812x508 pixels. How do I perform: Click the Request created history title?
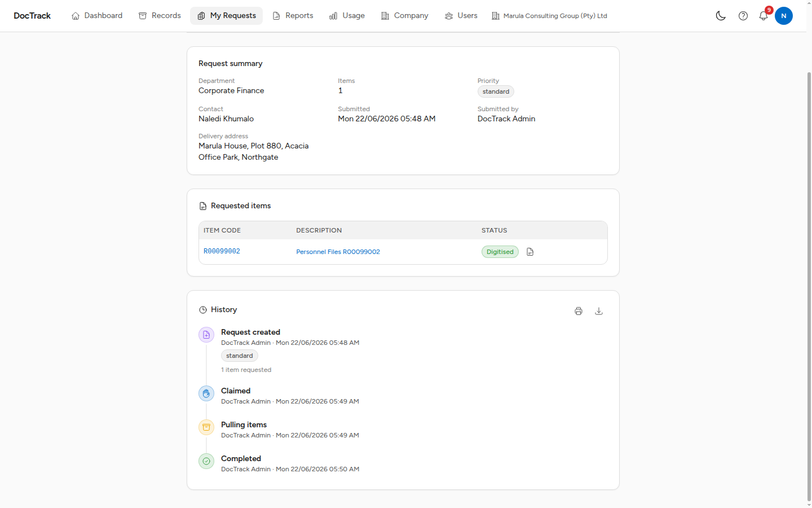[250, 332]
